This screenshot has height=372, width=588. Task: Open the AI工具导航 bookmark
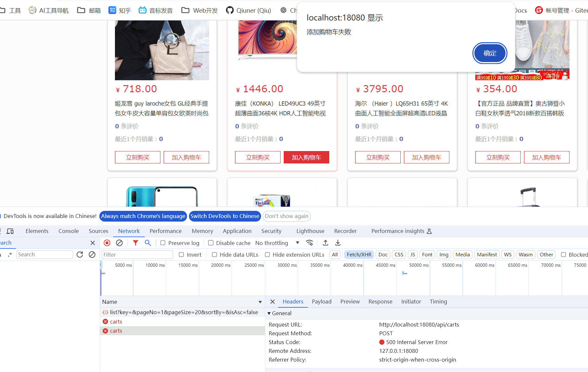49,10
